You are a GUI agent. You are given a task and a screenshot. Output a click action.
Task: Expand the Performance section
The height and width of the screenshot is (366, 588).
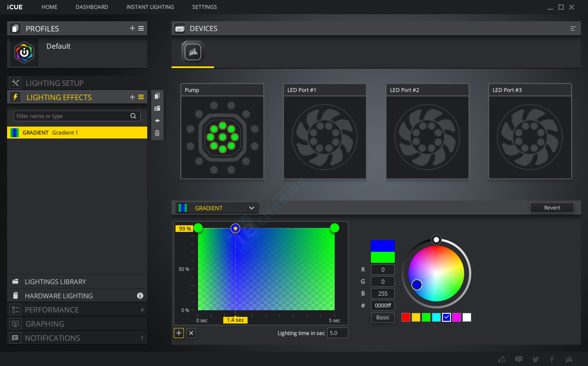[x=77, y=310]
